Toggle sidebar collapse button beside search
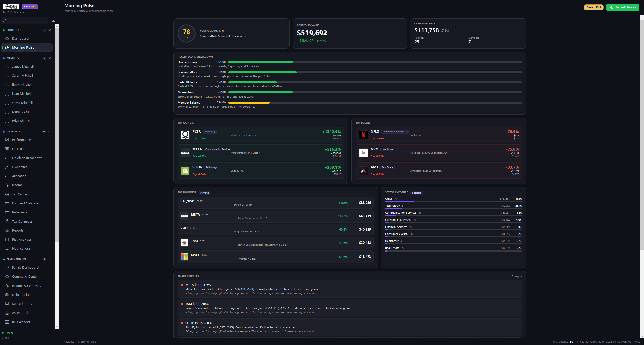The height and width of the screenshot is (345, 644). coord(53,21)
